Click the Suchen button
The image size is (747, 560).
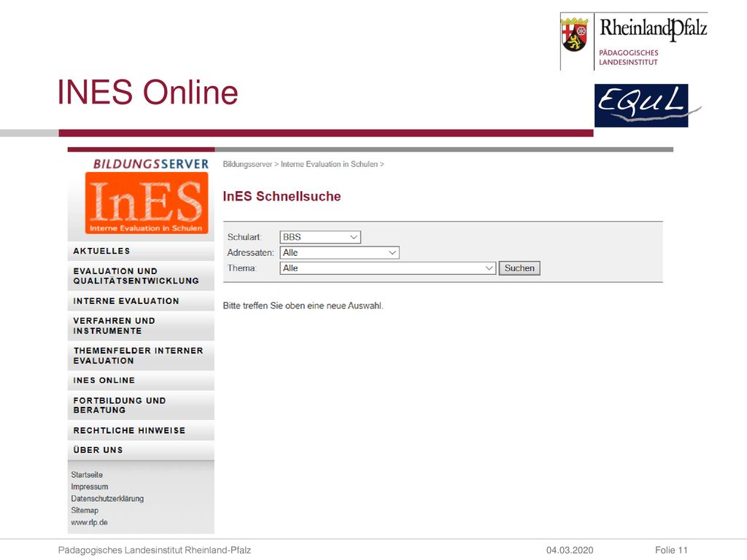[519, 268]
